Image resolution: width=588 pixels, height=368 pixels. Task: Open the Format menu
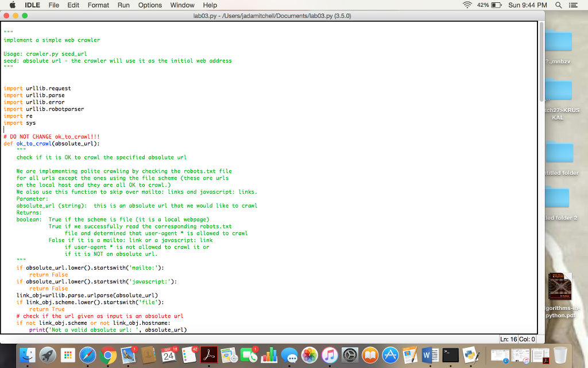pyautogui.click(x=98, y=5)
